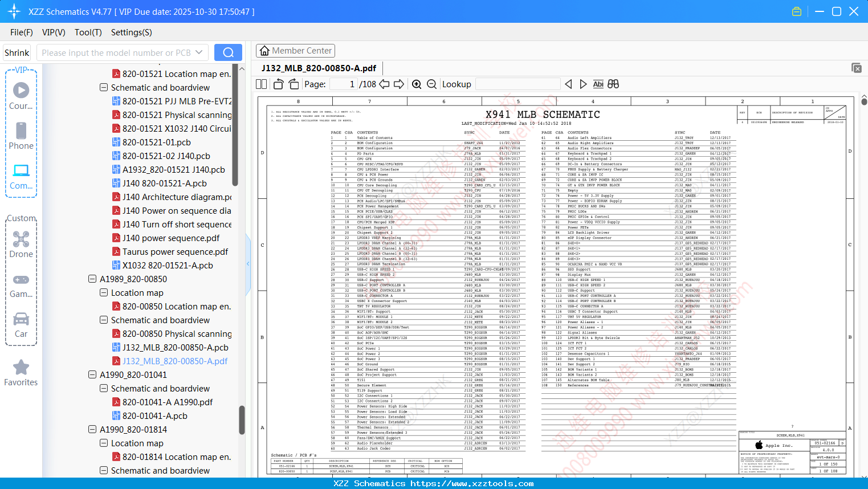Rotate the page counterclockwise
Image resolution: width=868 pixels, height=489 pixels.
(x=278, y=84)
